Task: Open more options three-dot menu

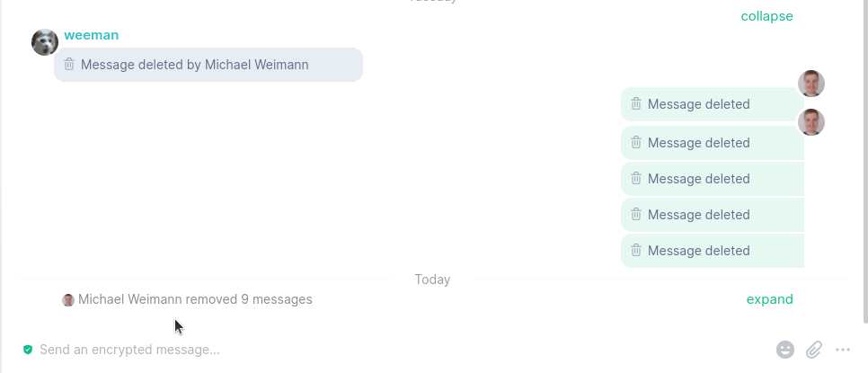Action: [843, 350]
